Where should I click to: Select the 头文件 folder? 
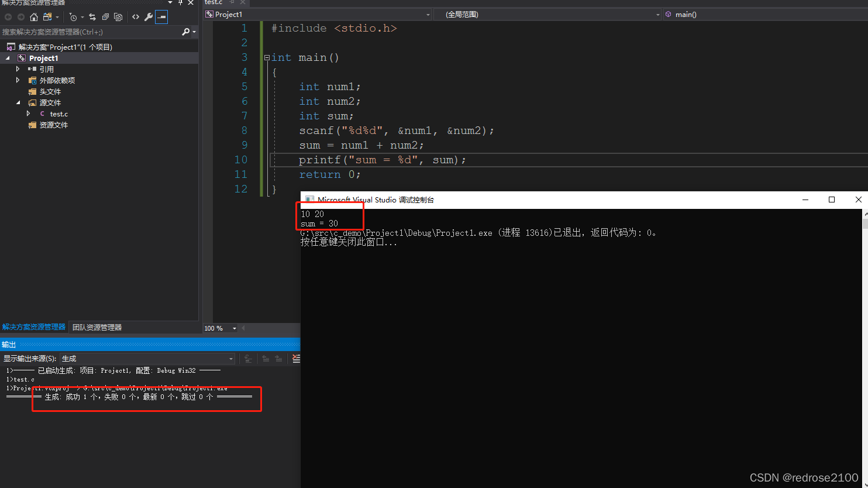pyautogui.click(x=50, y=91)
